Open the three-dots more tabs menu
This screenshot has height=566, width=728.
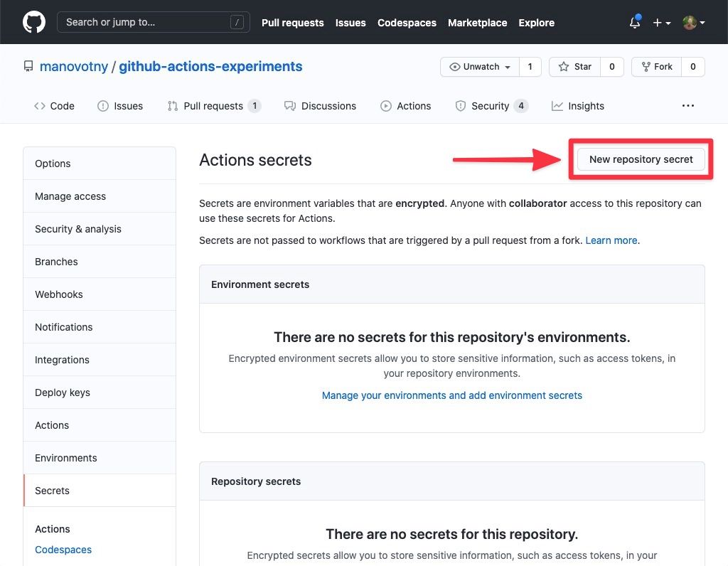tap(688, 106)
